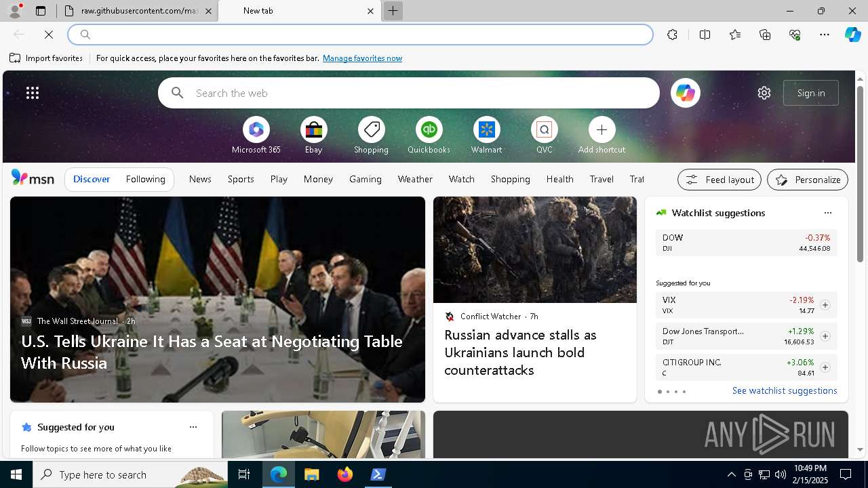
Task: Open Russian advance stalls article
Action: click(x=520, y=352)
